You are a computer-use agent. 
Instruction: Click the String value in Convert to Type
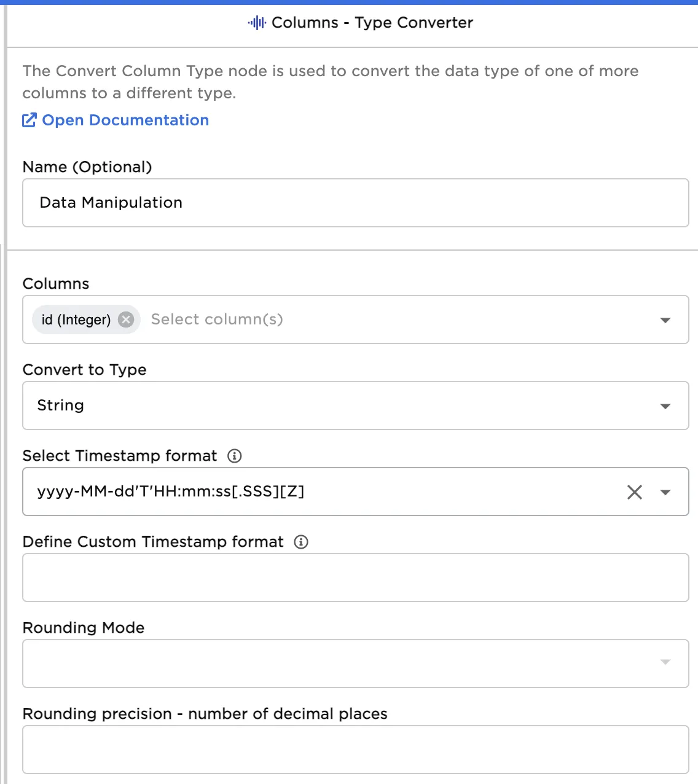[x=61, y=406]
